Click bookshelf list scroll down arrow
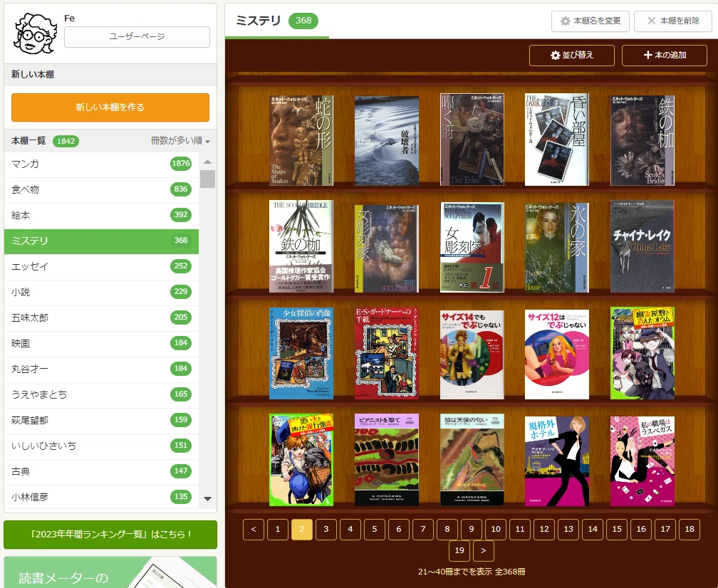 coord(207,499)
